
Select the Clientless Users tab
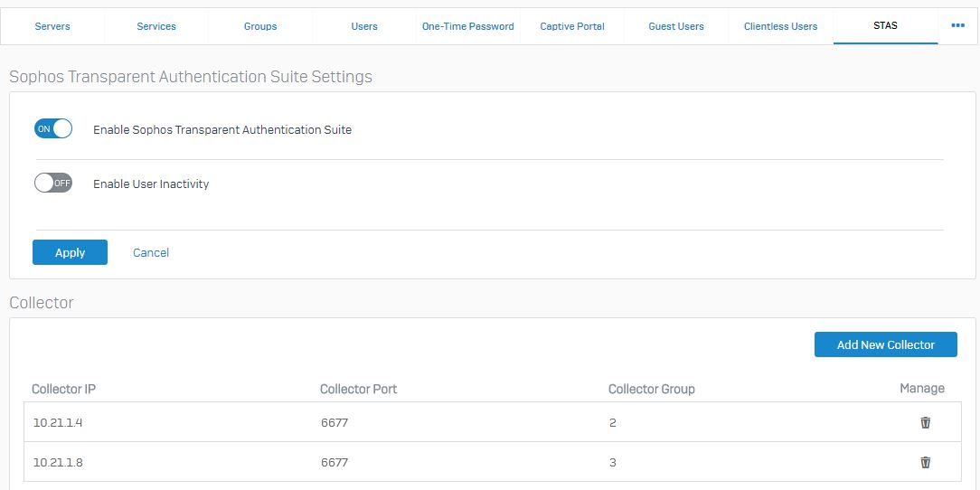[x=780, y=26]
